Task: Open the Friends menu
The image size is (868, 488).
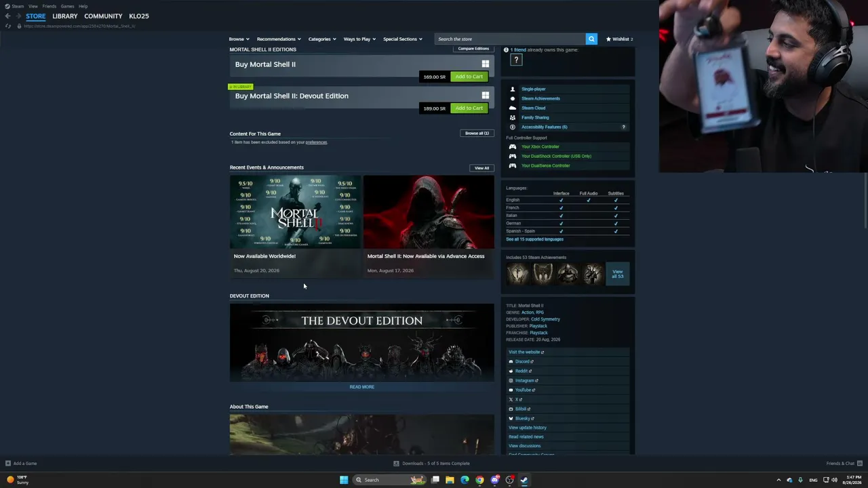Action: 50,6
